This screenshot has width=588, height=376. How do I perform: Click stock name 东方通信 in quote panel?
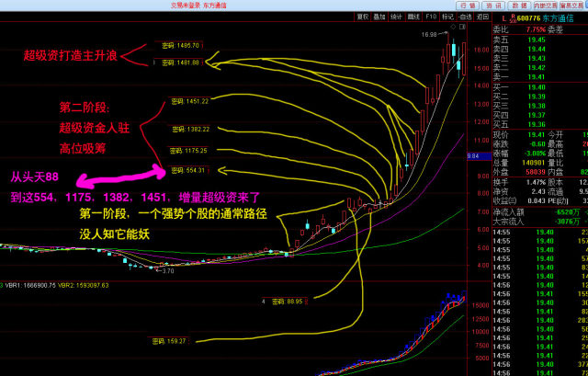(x=558, y=18)
